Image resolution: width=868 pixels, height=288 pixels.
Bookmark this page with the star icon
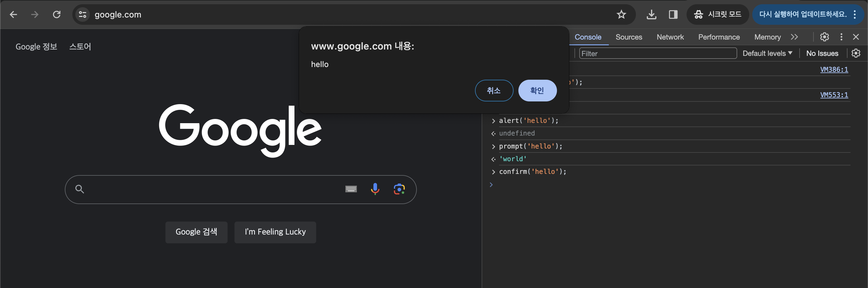[621, 14]
